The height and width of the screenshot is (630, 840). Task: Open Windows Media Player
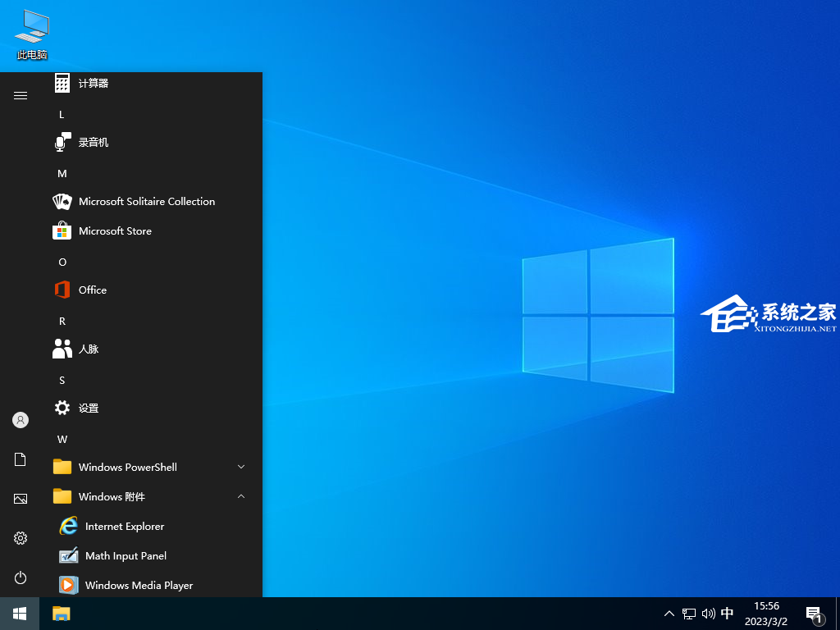coord(139,585)
